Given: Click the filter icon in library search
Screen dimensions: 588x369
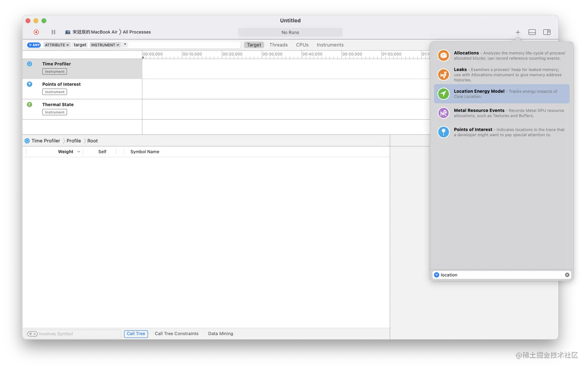Looking at the screenshot, I should 436,275.
